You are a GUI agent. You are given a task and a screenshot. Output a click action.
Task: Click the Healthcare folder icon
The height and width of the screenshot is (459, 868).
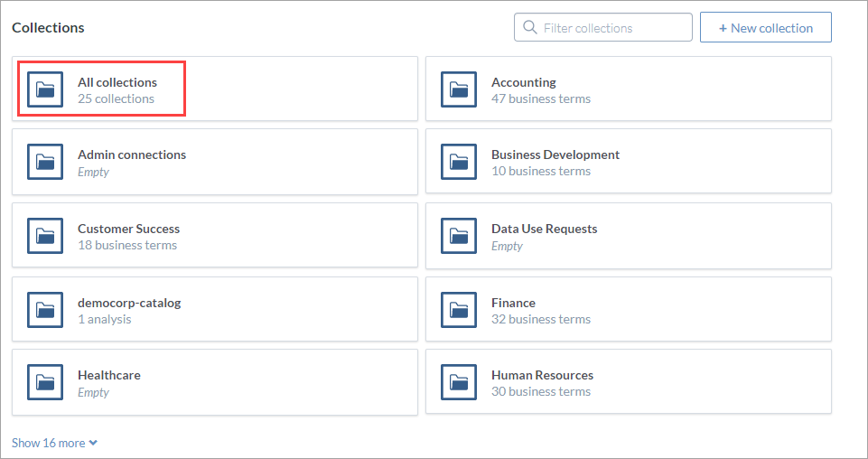pyautogui.click(x=45, y=382)
